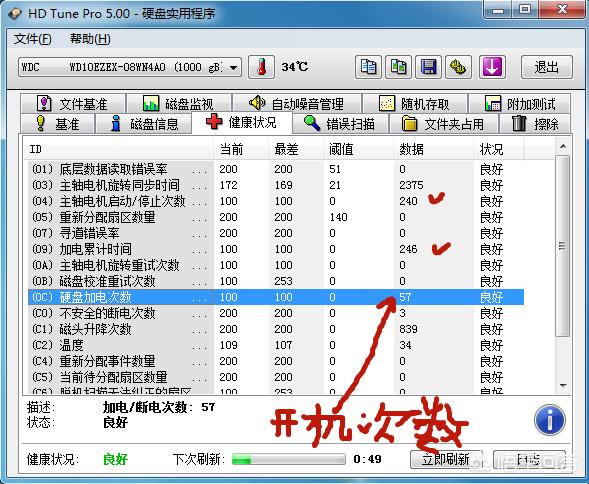589x484 pixels.
Task: Select the (07) 寻道错误率 row
Action: coord(276,233)
